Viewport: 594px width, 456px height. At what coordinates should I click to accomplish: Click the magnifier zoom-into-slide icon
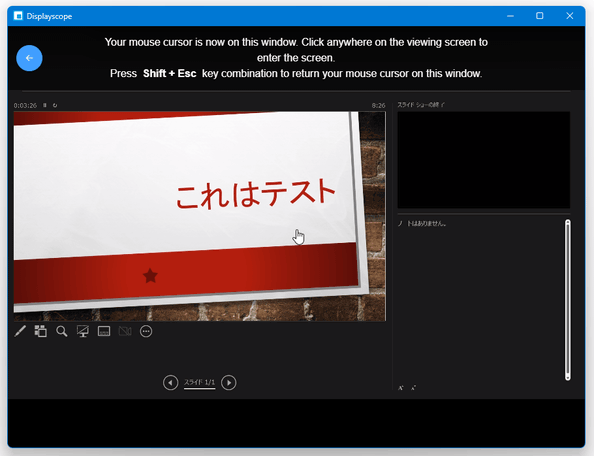(62, 331)
